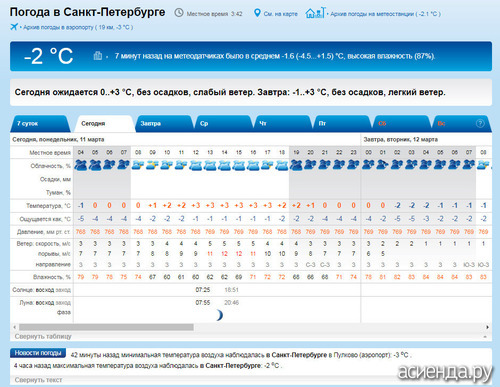Click the Луна: восход заход row label
The image size is (500, 387).
[x=45, y=303]
